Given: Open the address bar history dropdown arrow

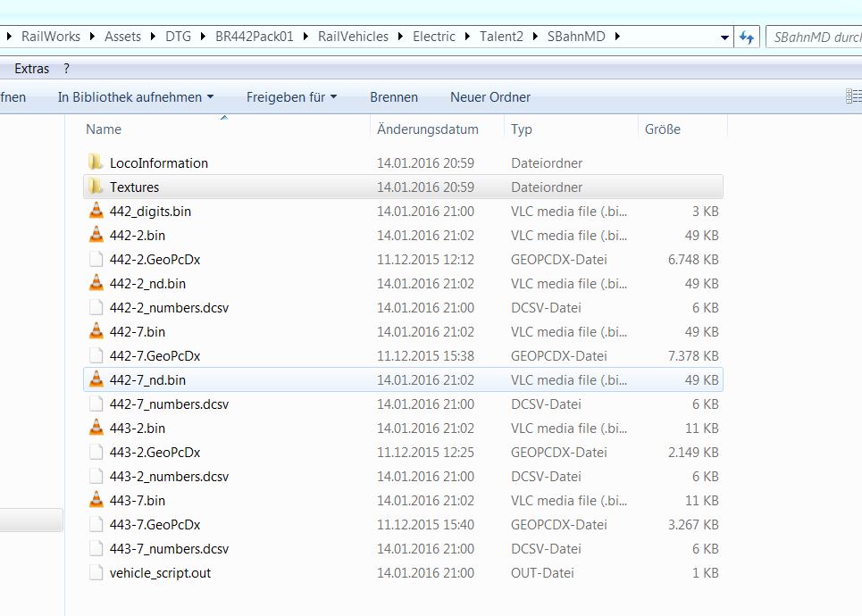Looking at the screenshot, I should tap(724, 37).
